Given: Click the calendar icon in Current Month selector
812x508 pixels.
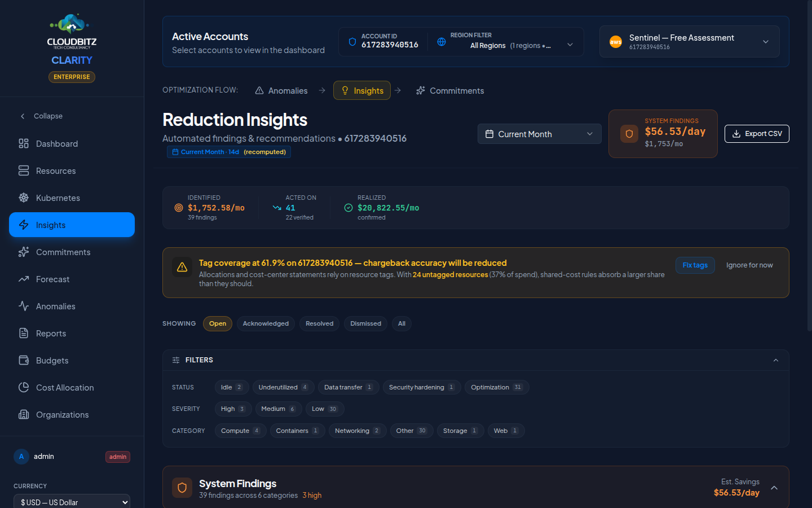Looking at the screenshot, I should click(489, 134).
